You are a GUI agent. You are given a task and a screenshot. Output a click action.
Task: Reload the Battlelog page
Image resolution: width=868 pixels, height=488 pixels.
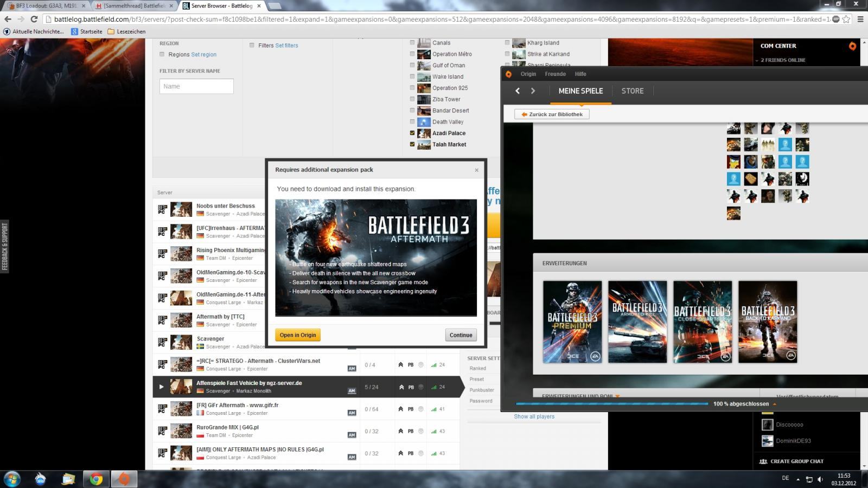34,19
